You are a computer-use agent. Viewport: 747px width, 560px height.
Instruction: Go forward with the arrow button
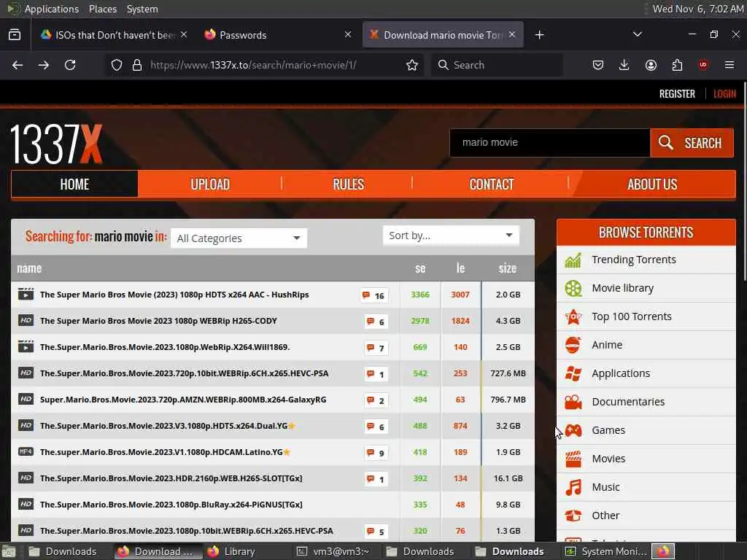click(44, 65)
